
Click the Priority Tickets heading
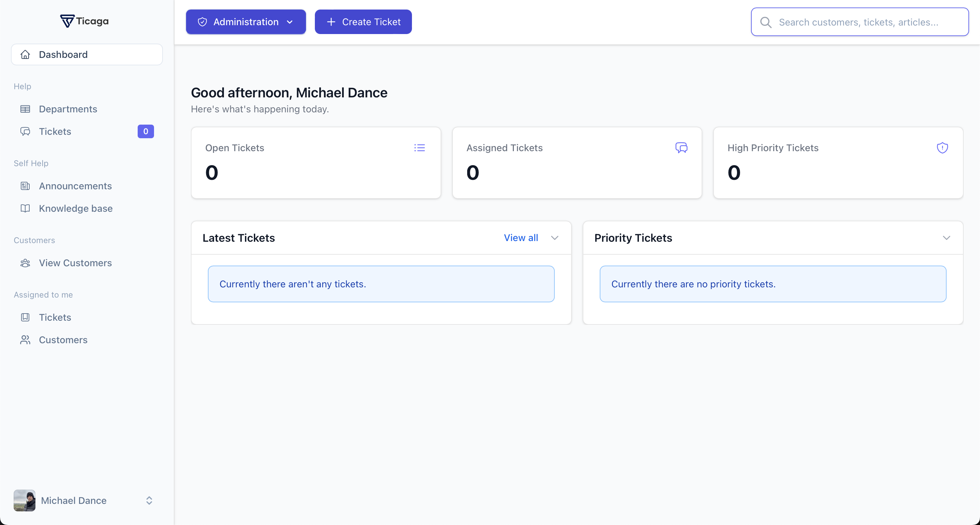(633, 238)
